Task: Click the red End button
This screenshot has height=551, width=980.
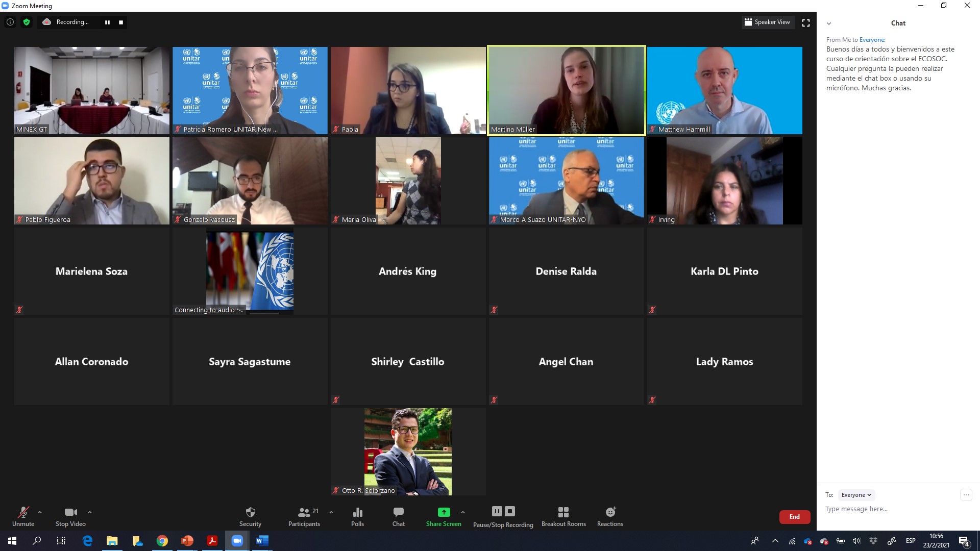Action: click(x=794, y=517)
